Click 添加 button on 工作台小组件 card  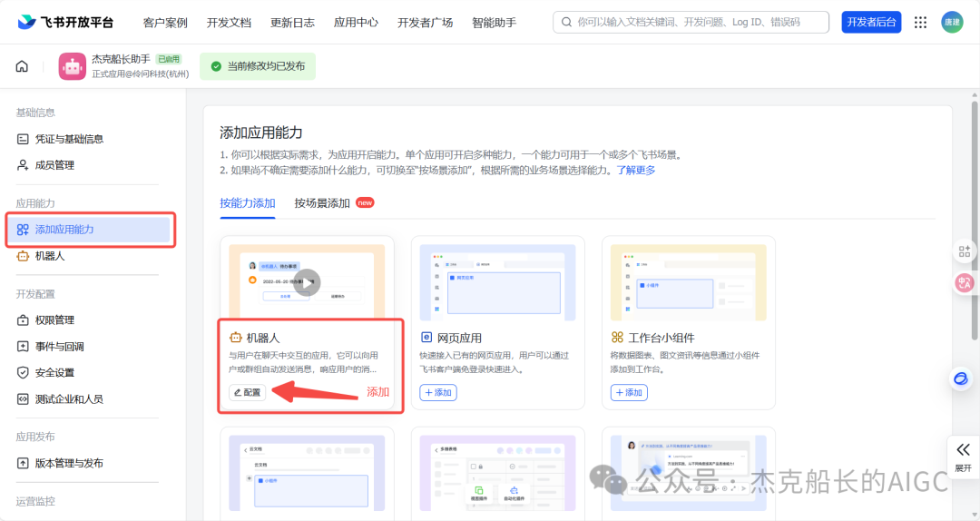[x=629, y=392]
